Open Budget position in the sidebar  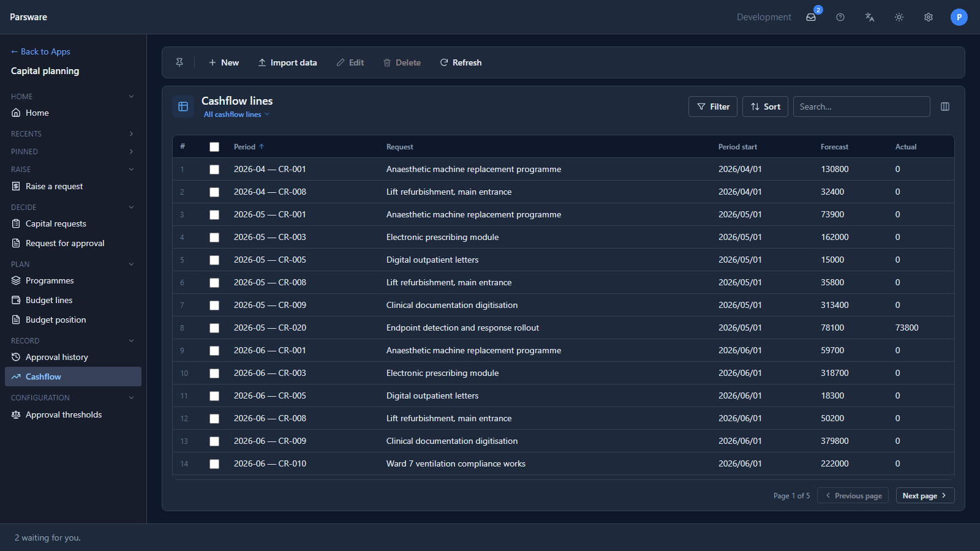coord(73,320)
